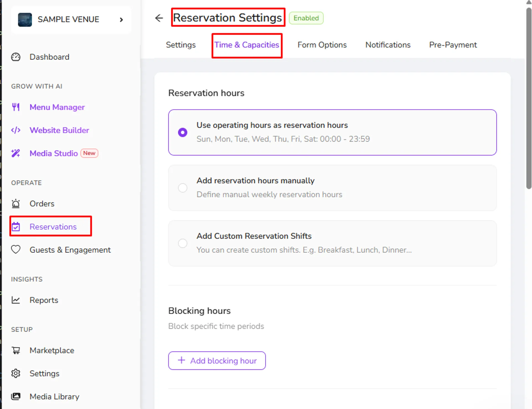Image resolution: width=532 pixels, height=409 pixels.
Task: Open Media Studio link
Action: (53, 153)
